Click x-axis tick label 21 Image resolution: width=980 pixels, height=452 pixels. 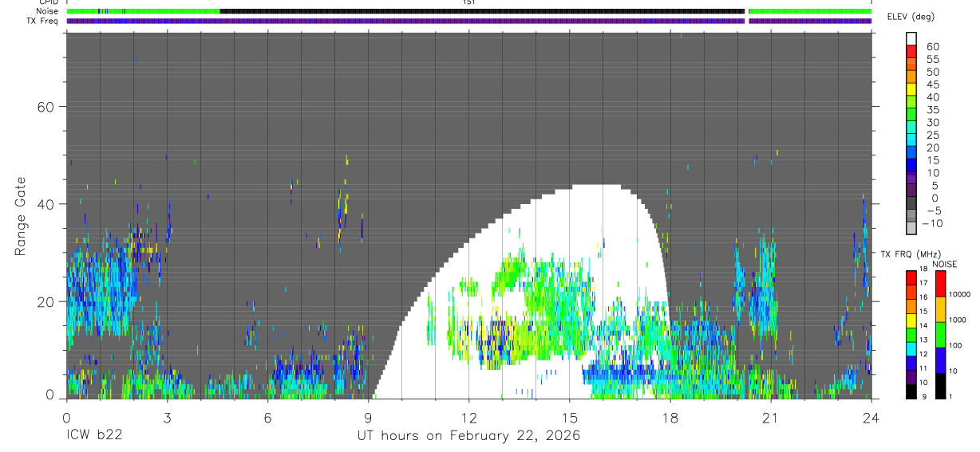770,418
